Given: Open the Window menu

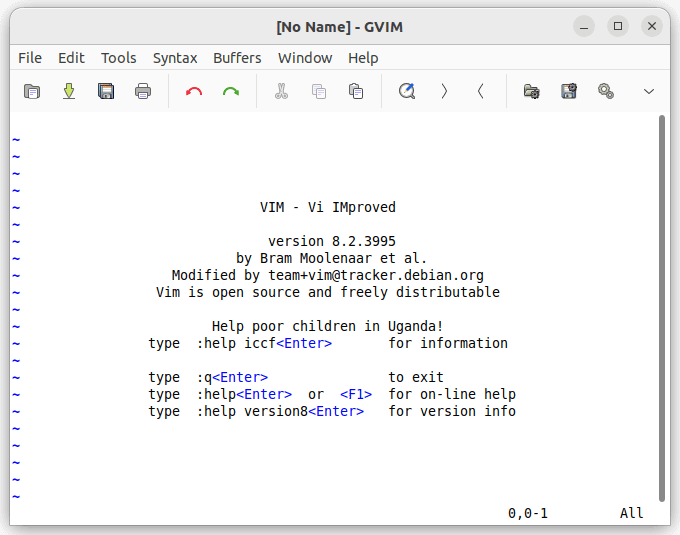Looking at the screenshot, I should [305, 58].
